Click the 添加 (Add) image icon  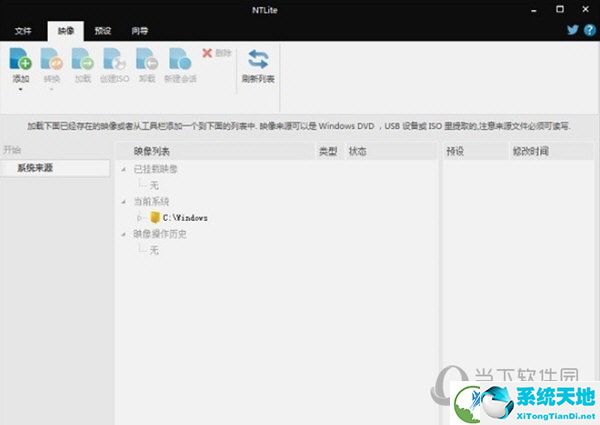[x=20, y=59]
